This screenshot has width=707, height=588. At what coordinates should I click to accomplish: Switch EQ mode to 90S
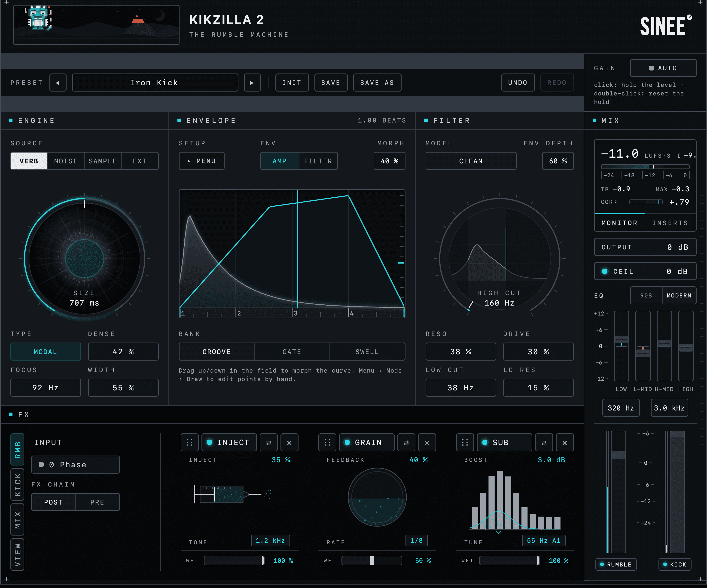(646, 295)
